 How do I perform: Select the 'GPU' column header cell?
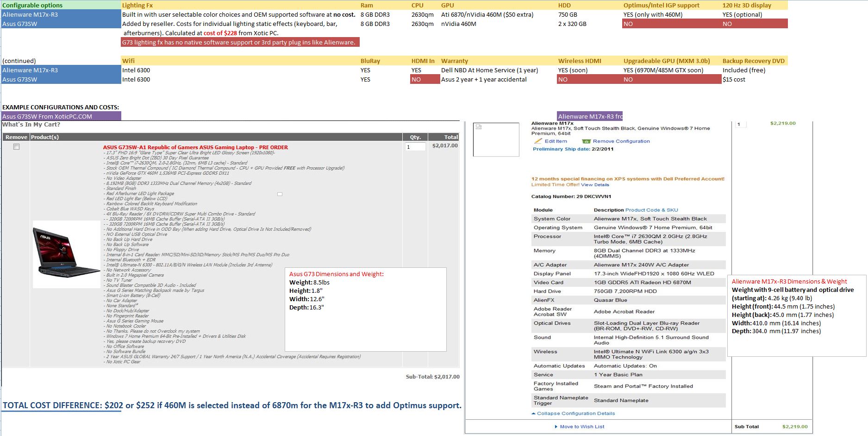pyautogui.click(x=499, y=5)
